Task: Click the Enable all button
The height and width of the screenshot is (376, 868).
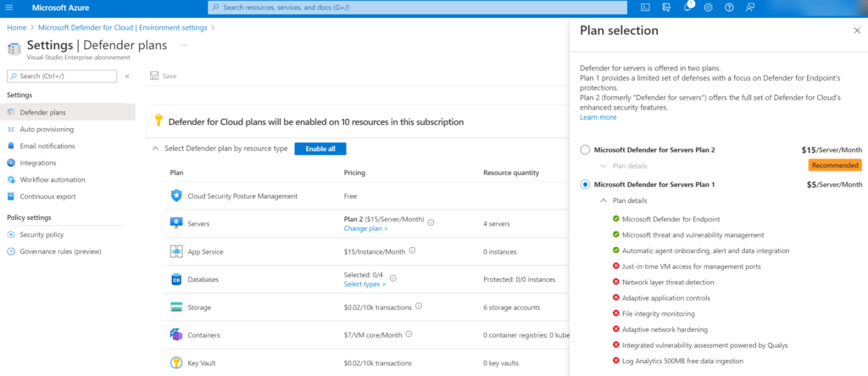Action: (320, 149)
